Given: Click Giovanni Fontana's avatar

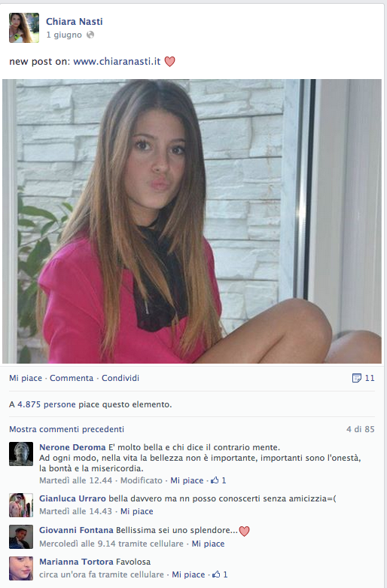Looking at the screenshot, I should pyautogui.click(x=21, y=537).
